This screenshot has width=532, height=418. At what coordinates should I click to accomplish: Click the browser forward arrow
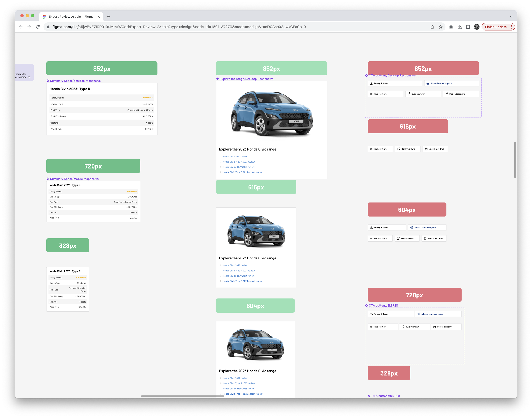(29, 27)
